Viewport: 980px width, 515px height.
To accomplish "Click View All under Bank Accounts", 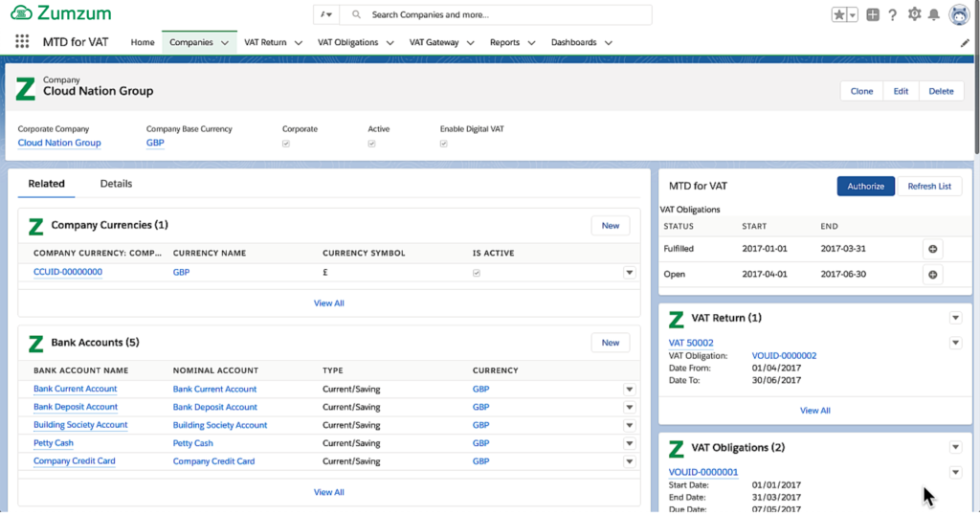I will pyautogui.click(x=329, y=492).
